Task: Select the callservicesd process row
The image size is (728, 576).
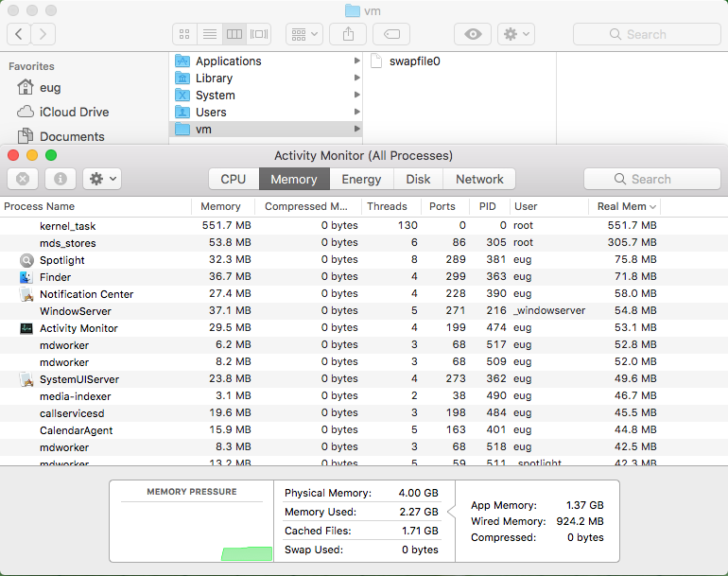Action: click(364, 413)
